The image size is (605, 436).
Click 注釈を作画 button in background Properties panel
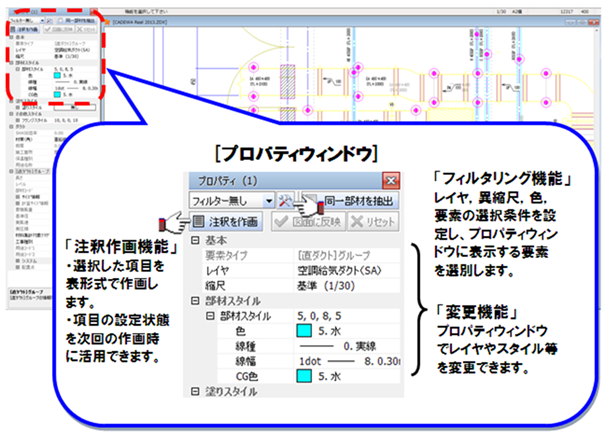tap(24, 29)
